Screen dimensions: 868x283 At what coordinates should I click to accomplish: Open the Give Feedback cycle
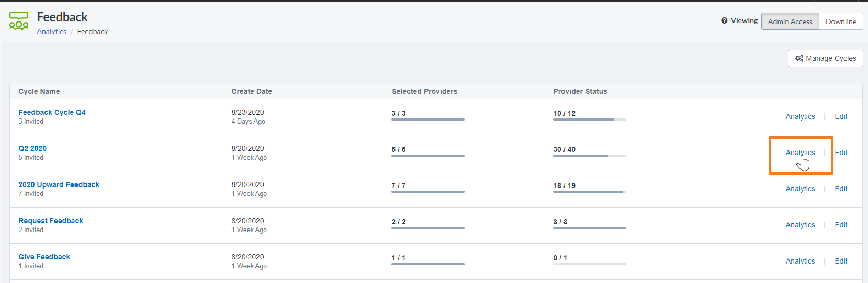44,257
